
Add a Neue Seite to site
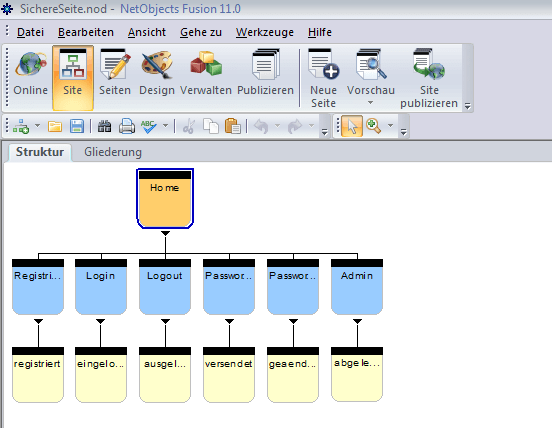click(x=323, y=78)
